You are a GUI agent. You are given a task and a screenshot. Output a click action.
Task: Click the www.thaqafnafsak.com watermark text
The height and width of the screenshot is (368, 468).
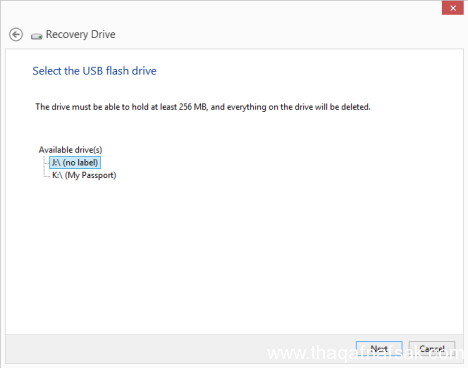[x=365, y=353]
